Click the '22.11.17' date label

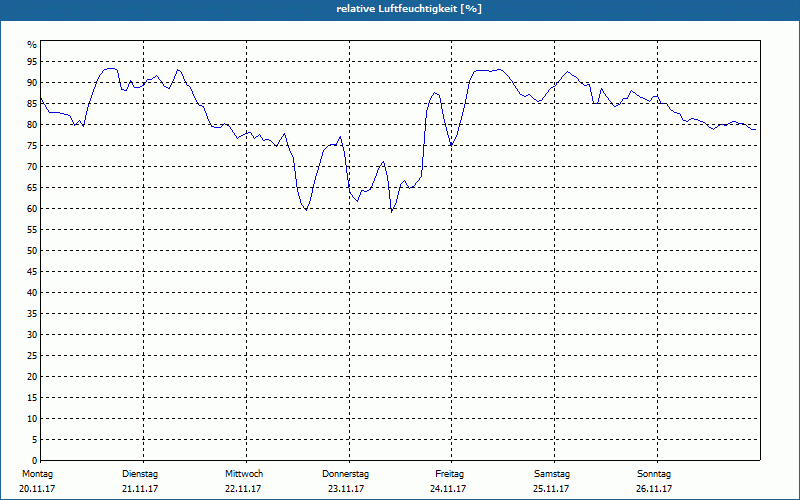tap(243, 489)
